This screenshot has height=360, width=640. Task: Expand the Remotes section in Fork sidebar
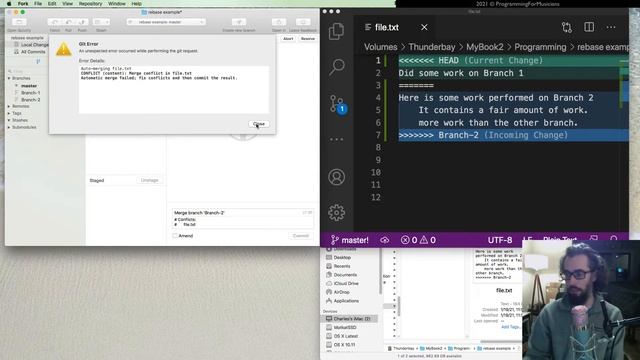(9, 106)
